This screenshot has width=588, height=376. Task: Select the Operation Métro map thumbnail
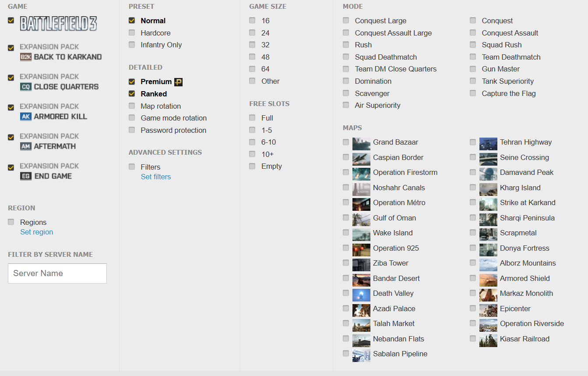361,205
